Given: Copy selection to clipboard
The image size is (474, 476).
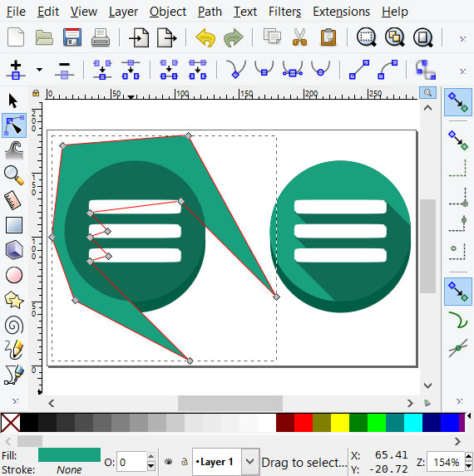Looking at the screenshot, I should 272,37.
